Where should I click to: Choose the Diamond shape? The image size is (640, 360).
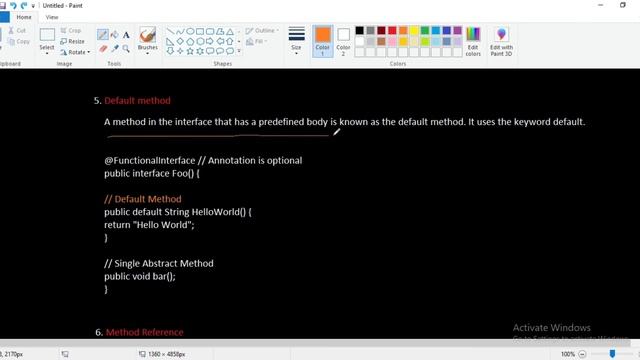tap(180, 41)
